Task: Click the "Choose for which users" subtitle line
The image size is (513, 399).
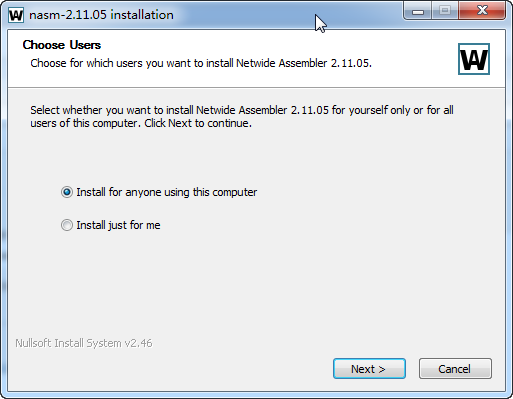Action: click(x=201, y=63)
